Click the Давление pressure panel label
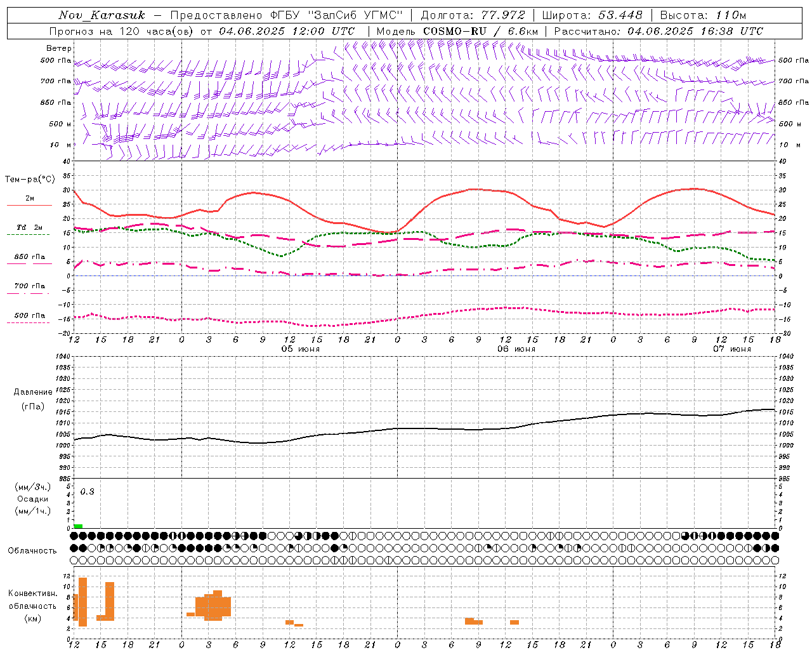Viewport: 812px width, 650px height. (33, 392)
